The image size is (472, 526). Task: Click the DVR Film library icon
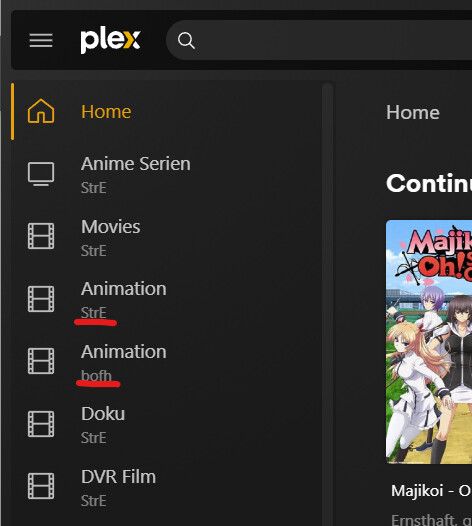coord(41,486)
